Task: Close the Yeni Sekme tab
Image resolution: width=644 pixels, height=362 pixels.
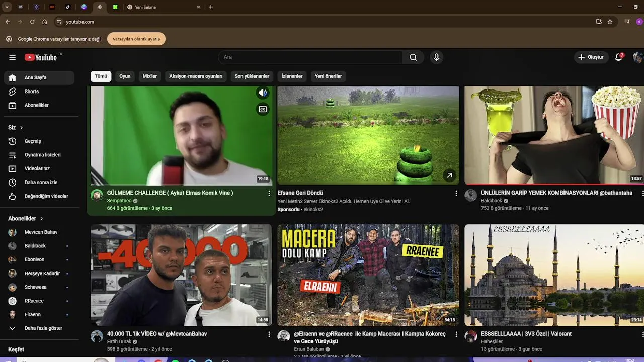Action: pyautogui.click(x=198, y=7)
